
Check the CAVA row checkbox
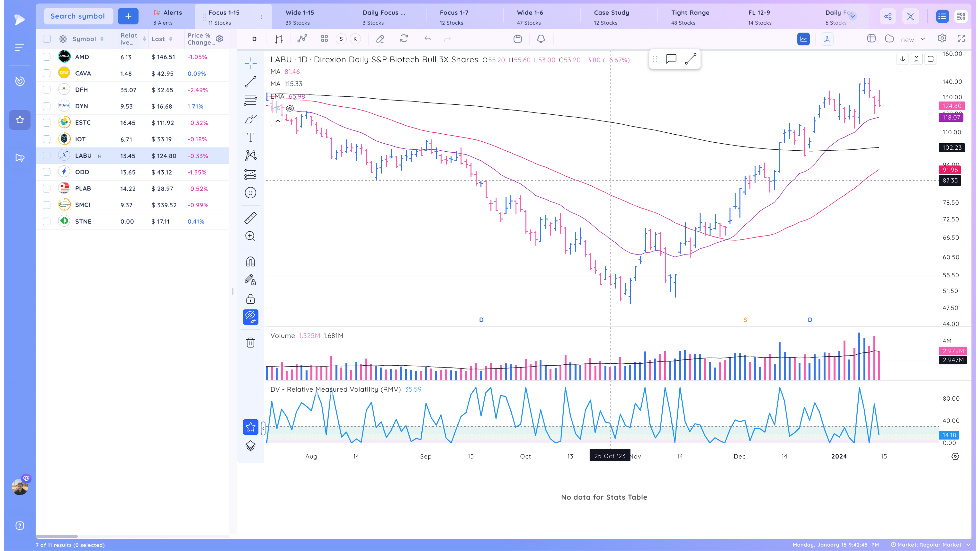46,73
